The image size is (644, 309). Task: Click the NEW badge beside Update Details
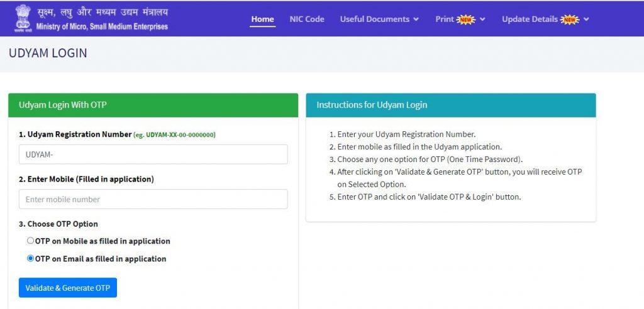[570, 19]
